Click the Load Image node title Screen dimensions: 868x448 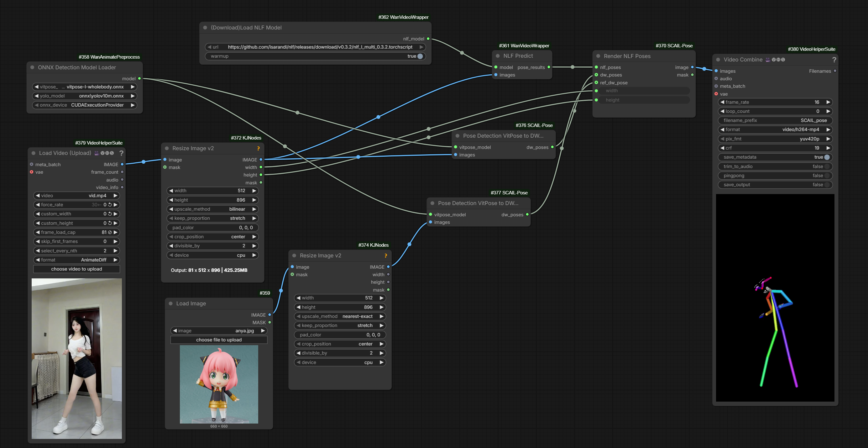(x=191, y=303)
